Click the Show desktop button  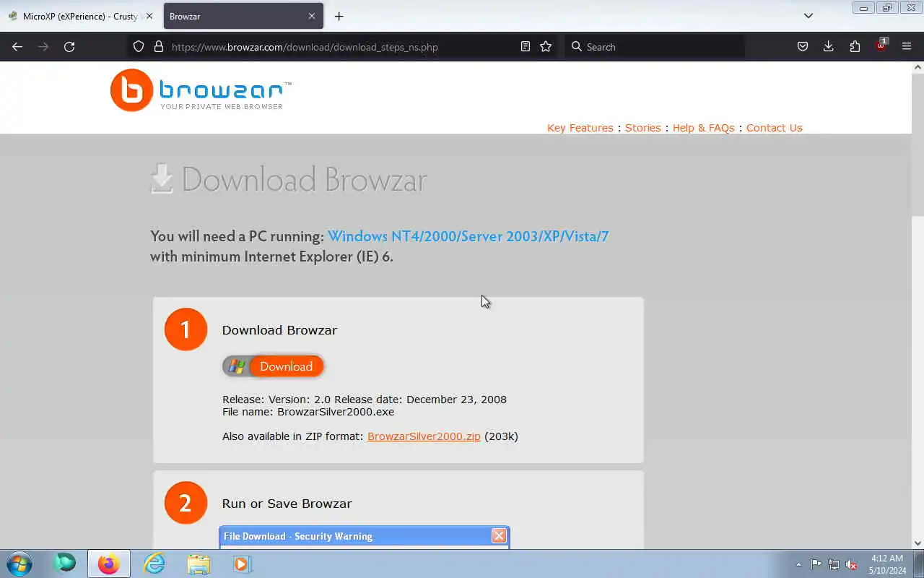919,564
